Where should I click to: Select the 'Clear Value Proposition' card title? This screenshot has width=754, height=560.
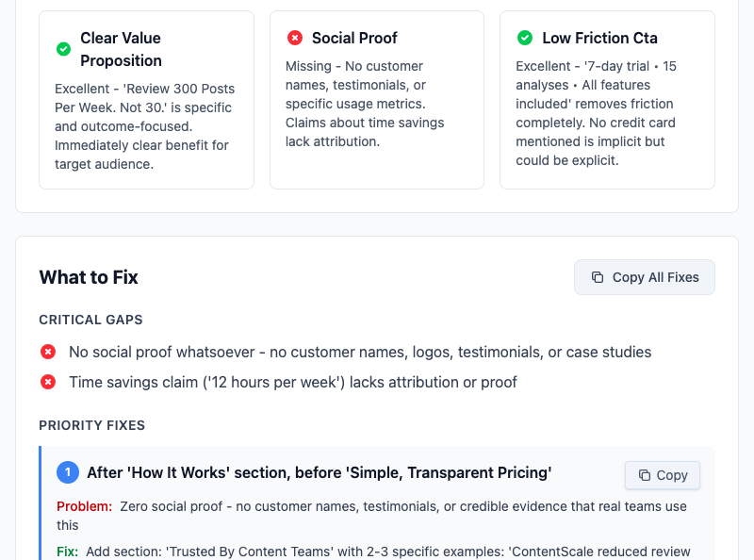coord(121,49)
